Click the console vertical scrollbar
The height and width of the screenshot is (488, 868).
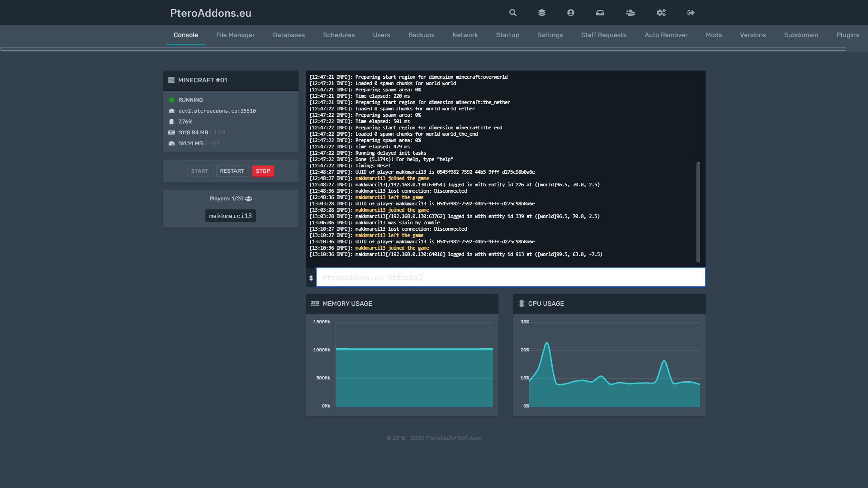pyautogui.click(x=698, y=212)
